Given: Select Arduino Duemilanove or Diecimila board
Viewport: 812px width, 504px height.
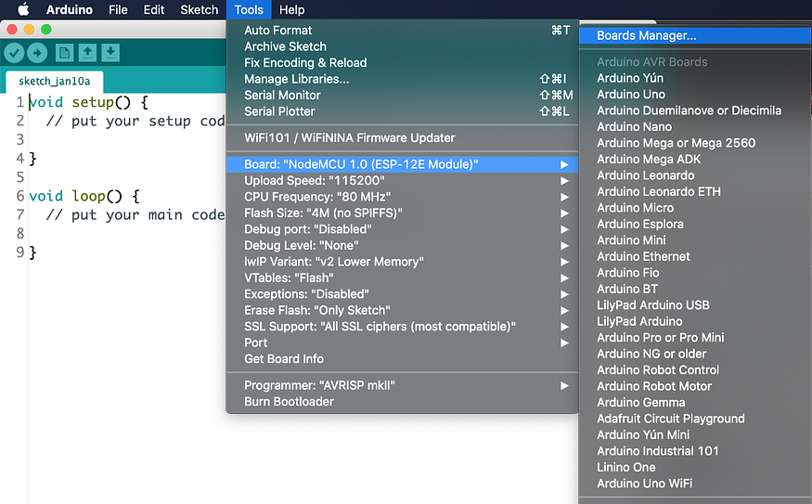Looking at the screenshot, I should click(x=695, y=110).
